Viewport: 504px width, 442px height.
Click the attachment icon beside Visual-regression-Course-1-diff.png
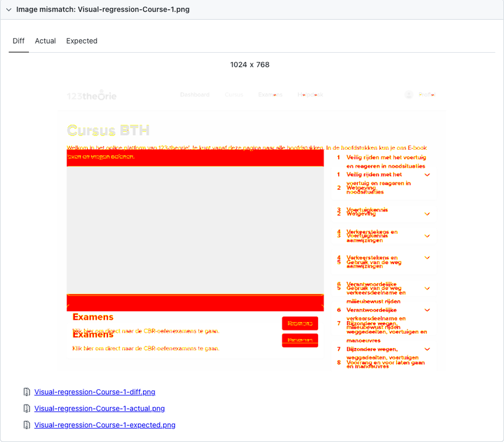27,392
